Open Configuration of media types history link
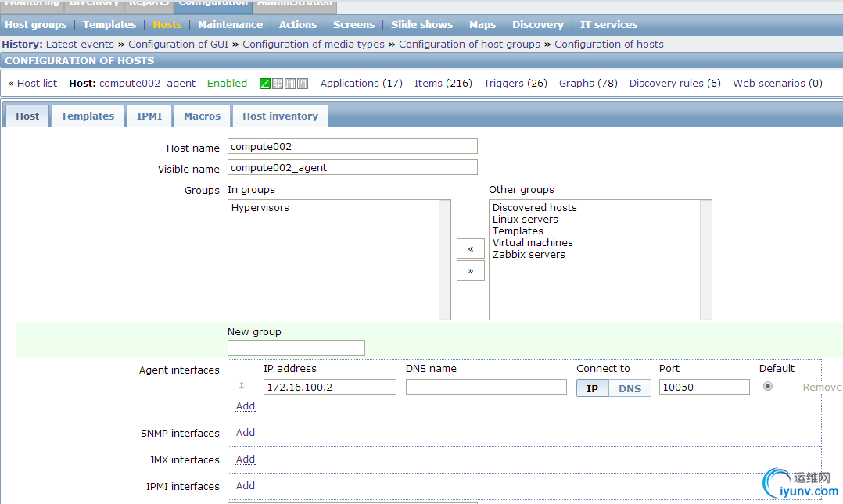This screenshot has width=843, height=504. pyautogui.click(x=314, y=44)
